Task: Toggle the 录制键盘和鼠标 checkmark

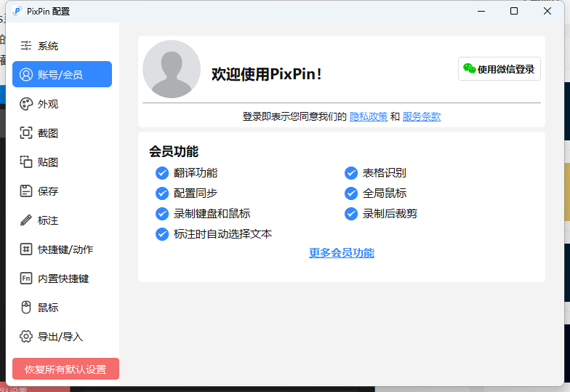Action: [x=162, y=214]
